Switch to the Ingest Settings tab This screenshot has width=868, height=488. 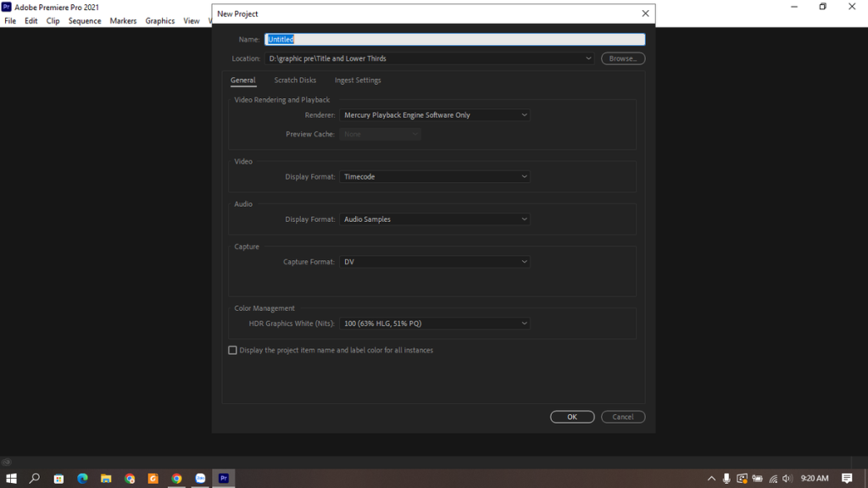pos(358,80)
